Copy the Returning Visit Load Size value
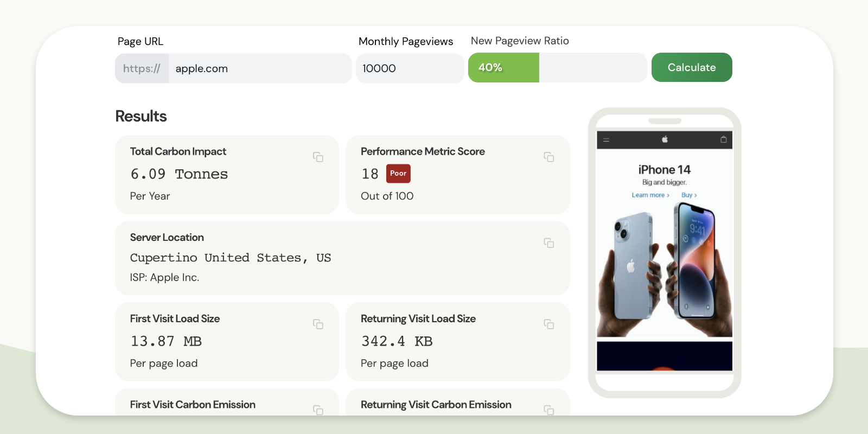 549,324
